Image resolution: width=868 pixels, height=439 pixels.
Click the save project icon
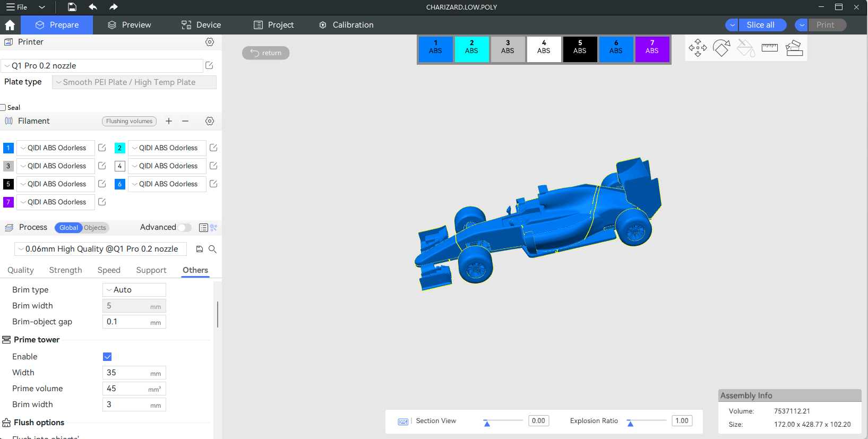(x=72, y=7)
